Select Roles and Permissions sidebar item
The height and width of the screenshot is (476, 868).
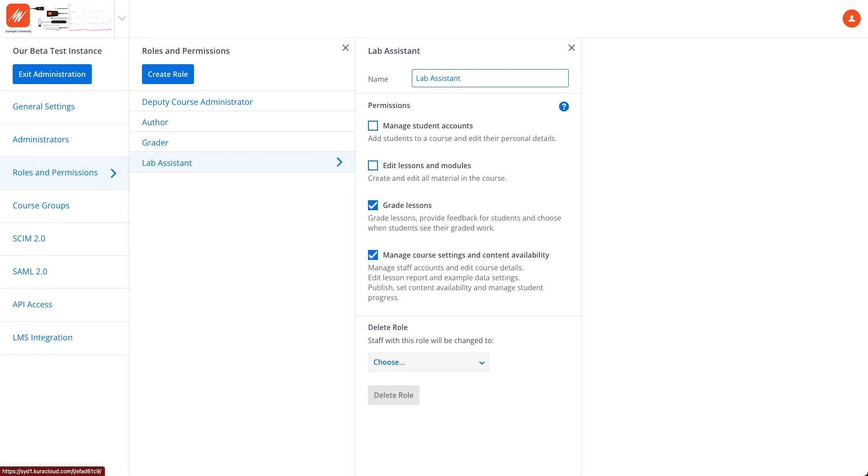coord(65,173)
